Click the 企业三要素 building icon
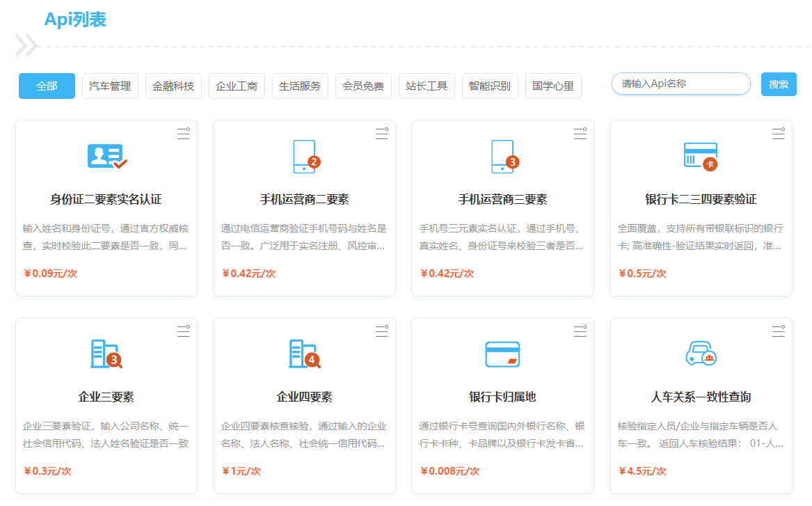Viewport: 812px width, 506px height. click(106, 354)
